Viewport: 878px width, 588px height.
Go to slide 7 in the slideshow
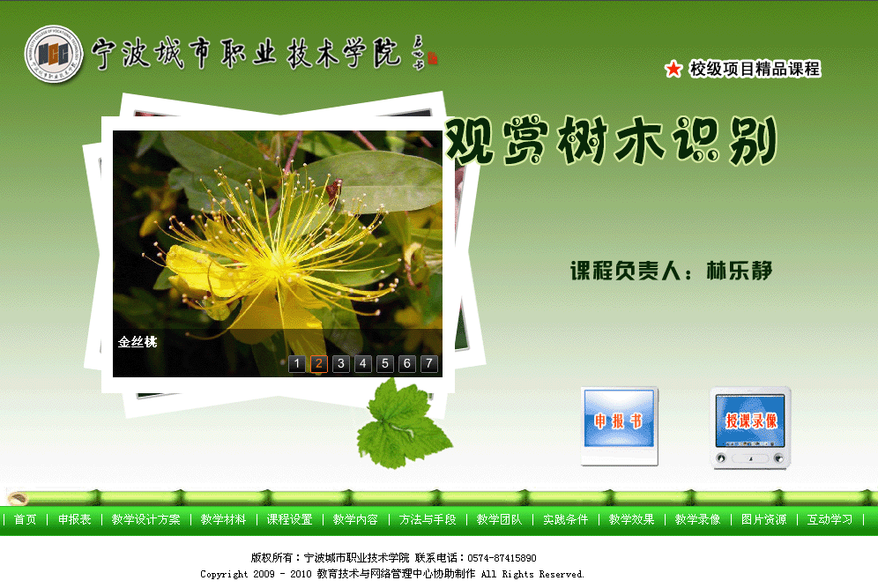pos(429,363)
